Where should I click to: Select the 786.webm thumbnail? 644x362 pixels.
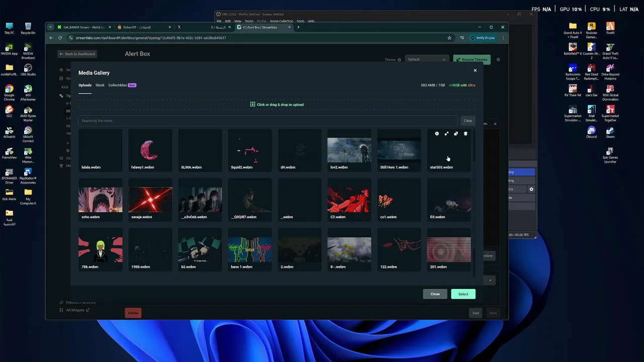100,249
